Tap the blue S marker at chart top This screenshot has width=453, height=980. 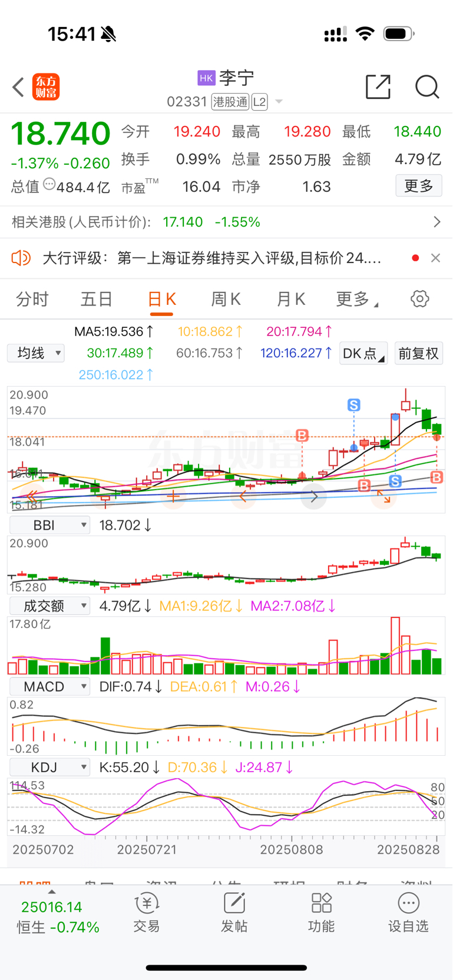pos(353,405)
